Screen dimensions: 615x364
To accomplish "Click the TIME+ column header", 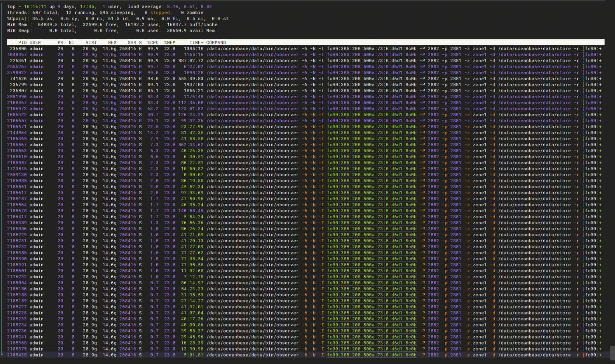I will (x=196, y=42).
